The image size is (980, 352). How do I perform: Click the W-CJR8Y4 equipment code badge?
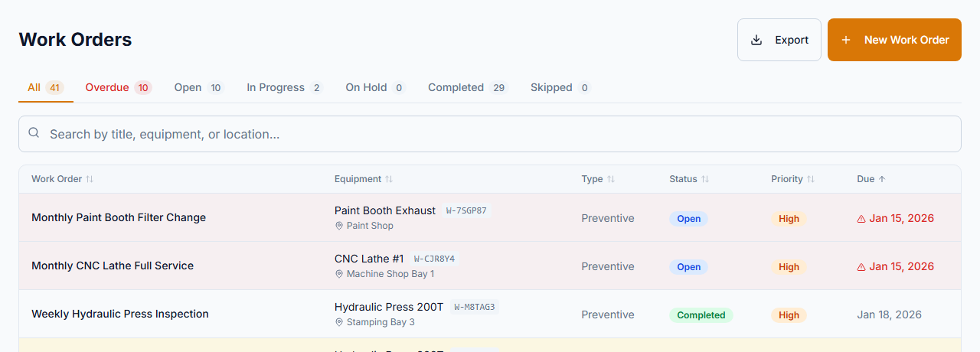434,259
